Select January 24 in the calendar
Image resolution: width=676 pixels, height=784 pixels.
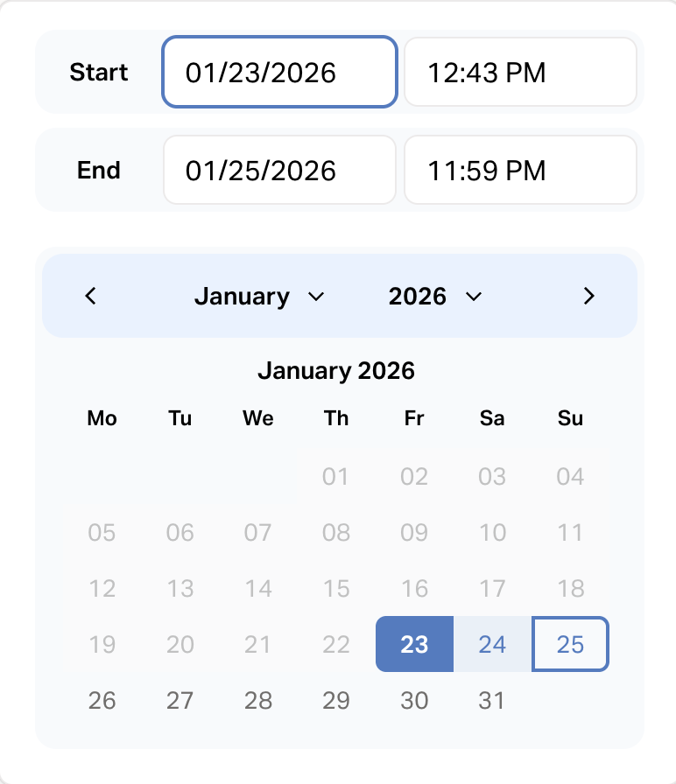click(492, 645)
